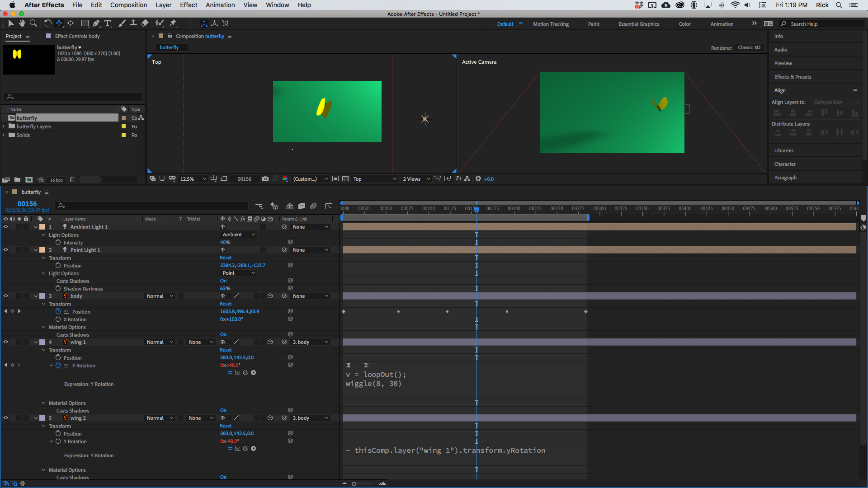
Task: Expand the Effects & Presets panel
Action: point(792,77)
